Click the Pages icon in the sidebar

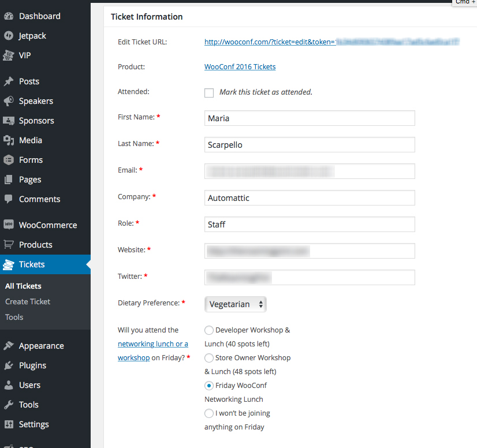tap(9, 180)
